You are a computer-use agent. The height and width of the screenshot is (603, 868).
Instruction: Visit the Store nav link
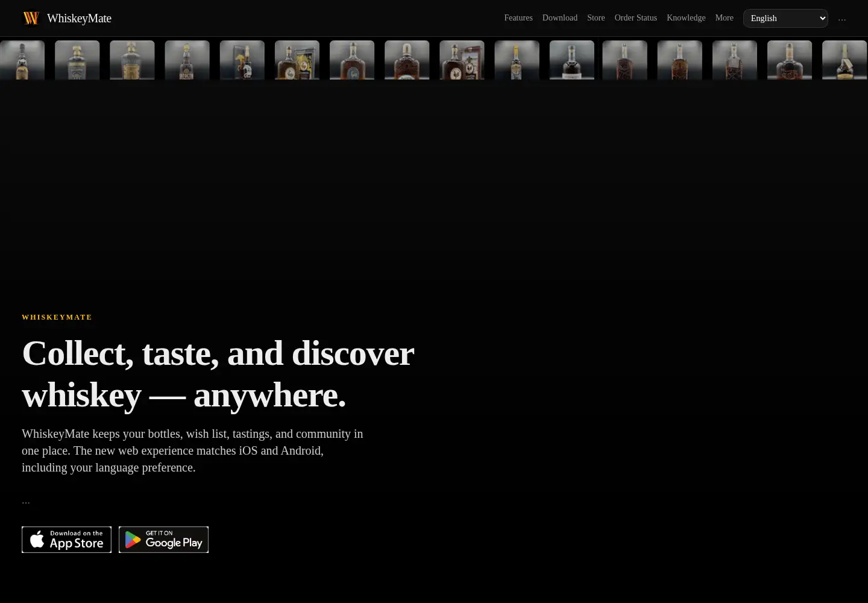tap(596, 18)
